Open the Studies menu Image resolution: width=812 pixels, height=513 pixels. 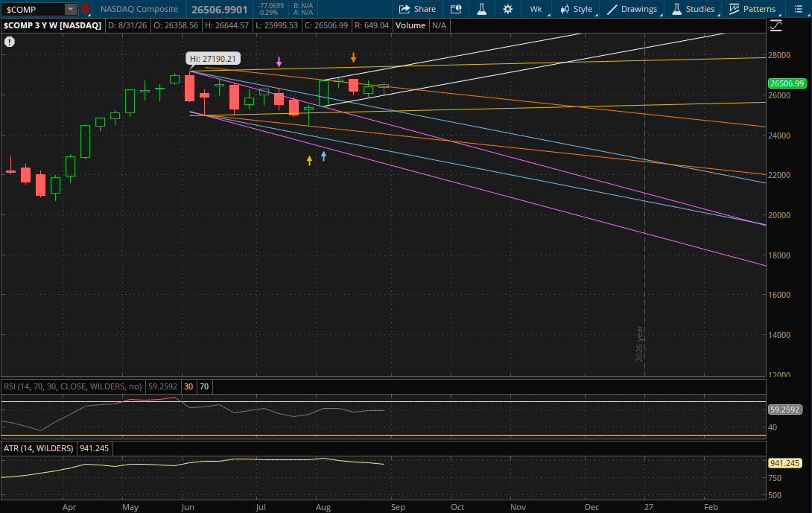694,9
